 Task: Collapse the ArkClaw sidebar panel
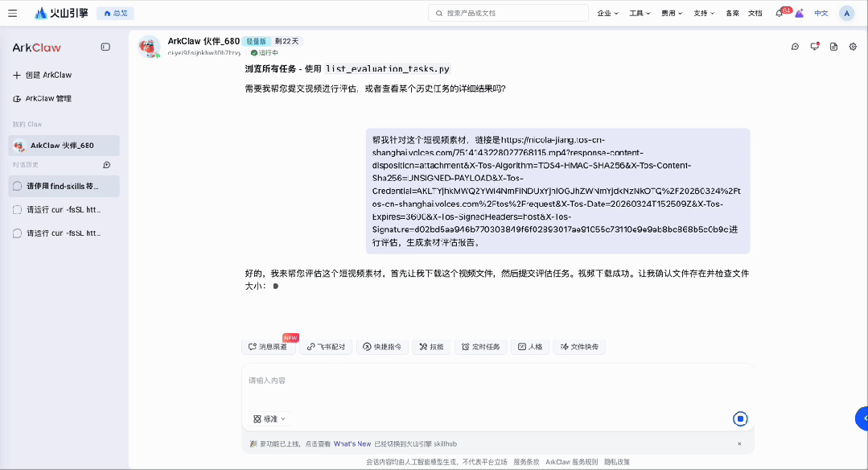coord(105,47)
